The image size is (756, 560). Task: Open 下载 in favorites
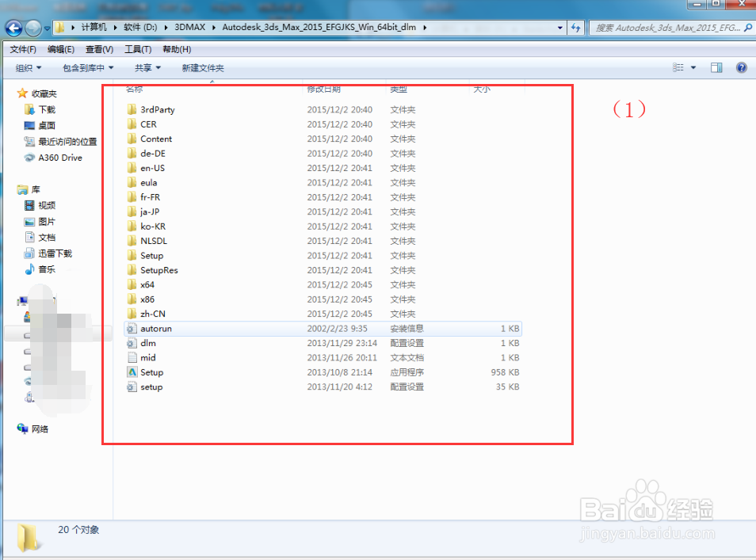click(x=47, y=110)
